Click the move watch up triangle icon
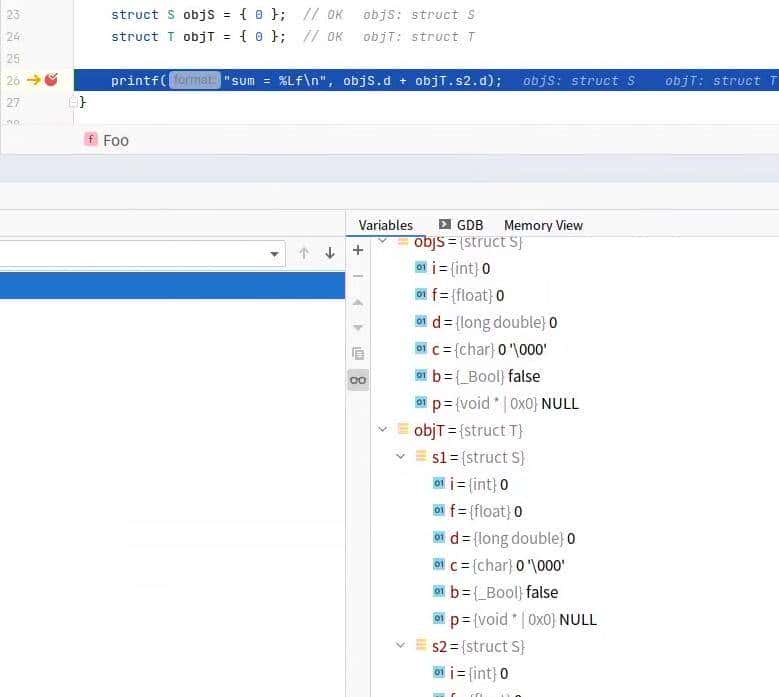Screen dimensions: 779x697 (358, 302)
